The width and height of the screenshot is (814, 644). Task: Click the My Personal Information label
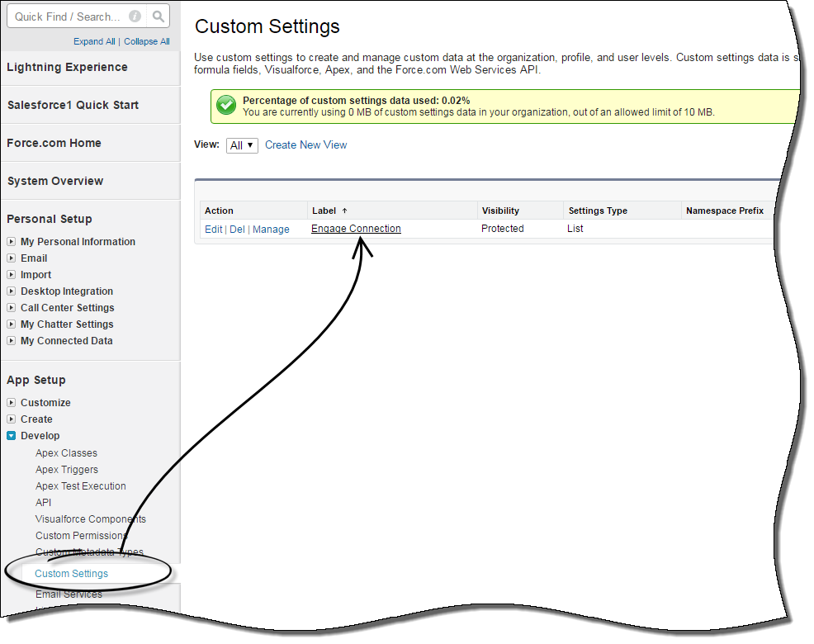pos(78,242)
